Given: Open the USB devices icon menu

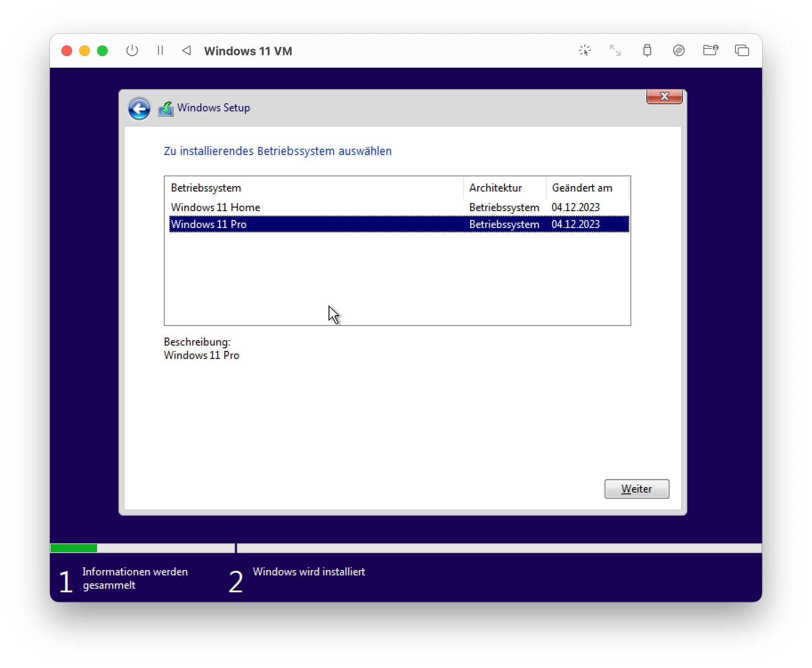Looking at the screenshot, I should coord(647,50).
